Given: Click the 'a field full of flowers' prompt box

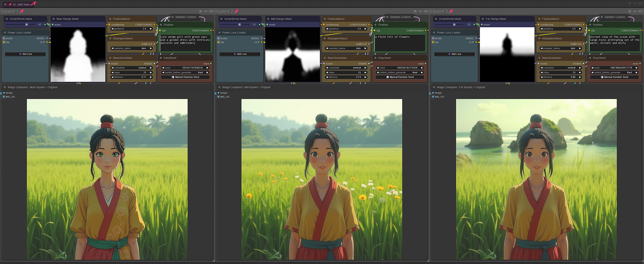Looking at the screenshot, I should click(400, 43).
